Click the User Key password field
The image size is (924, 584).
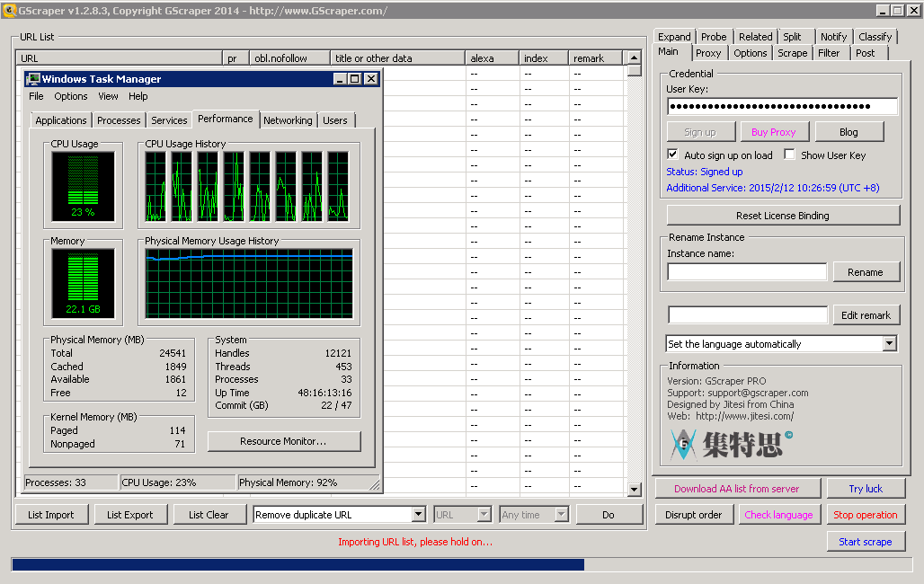click(x=782, y=106)
